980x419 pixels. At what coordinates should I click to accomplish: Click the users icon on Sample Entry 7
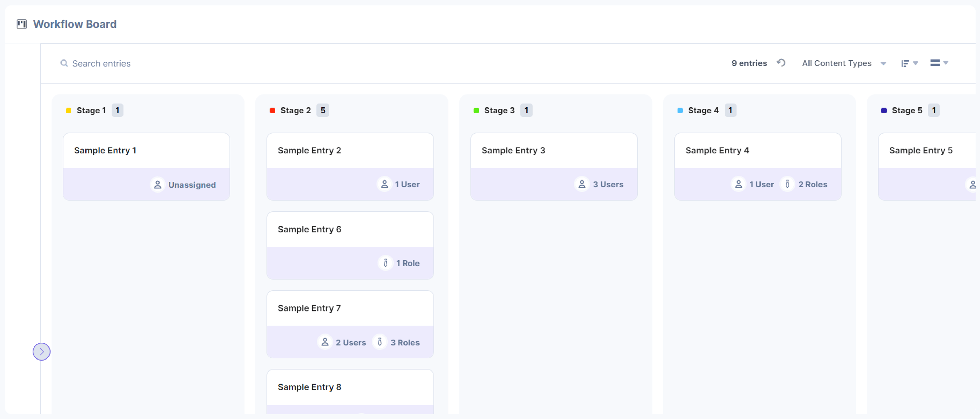(x=325, y=342)
